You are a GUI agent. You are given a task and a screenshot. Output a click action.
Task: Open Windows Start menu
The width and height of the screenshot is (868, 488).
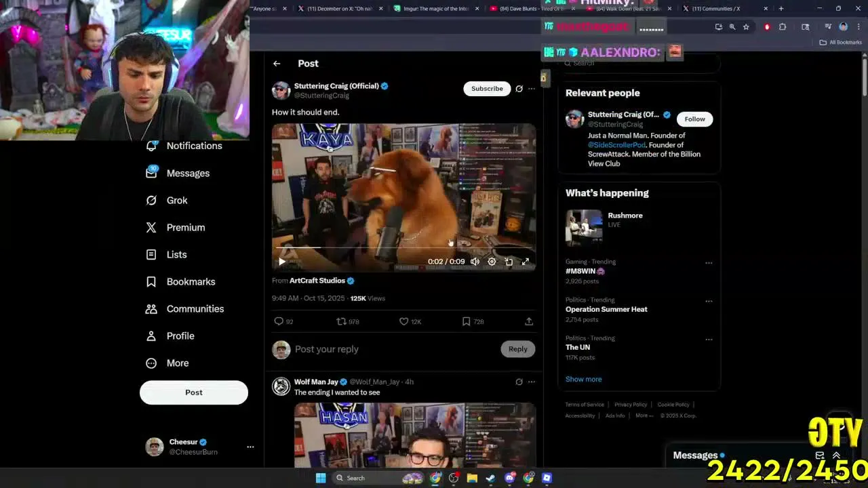[321, 478]
